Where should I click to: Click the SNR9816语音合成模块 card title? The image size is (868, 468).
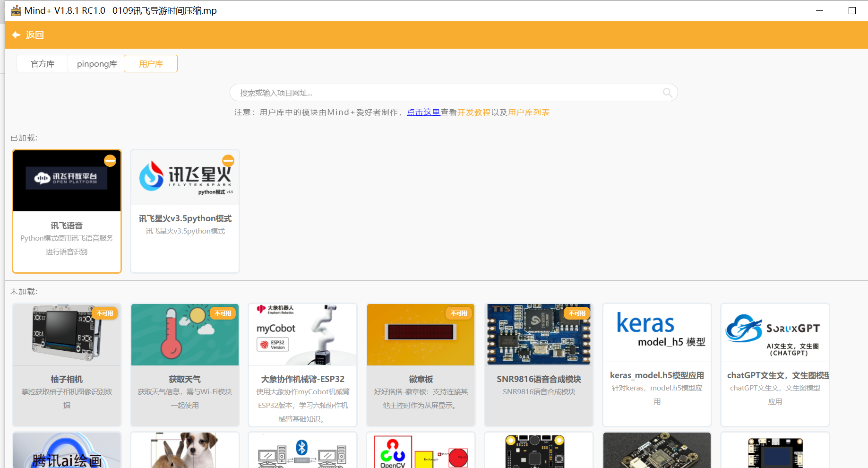pyautogui.click(x=539, y=379)
